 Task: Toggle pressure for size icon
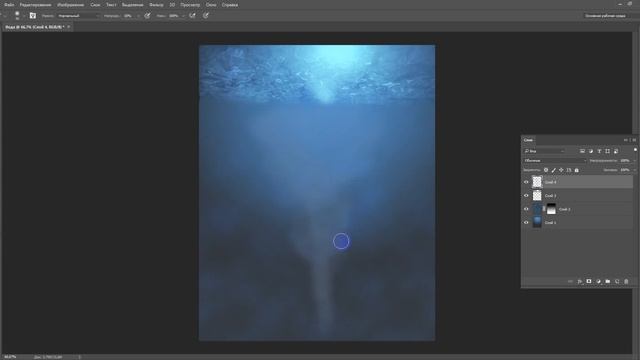[206, 16]
